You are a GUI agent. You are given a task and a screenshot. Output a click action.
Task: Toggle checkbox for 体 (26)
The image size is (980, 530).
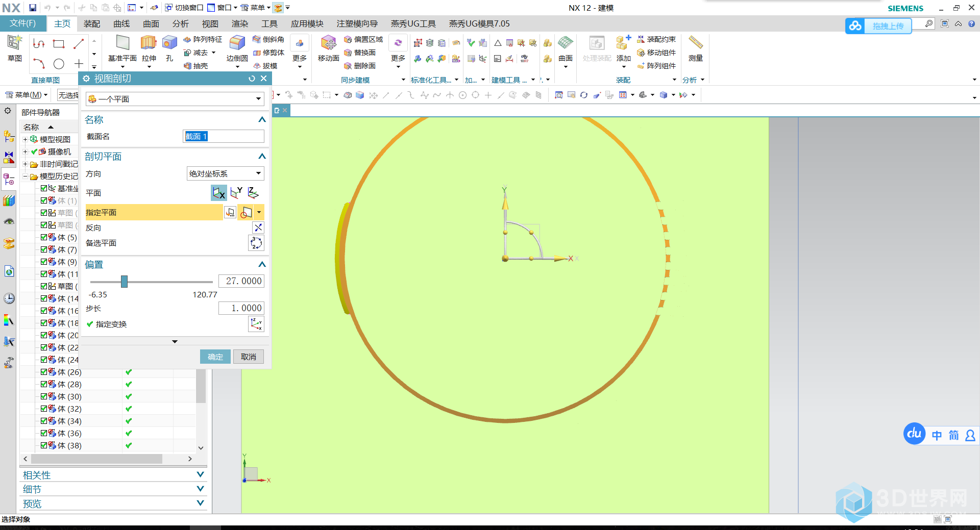pos(44,372)
